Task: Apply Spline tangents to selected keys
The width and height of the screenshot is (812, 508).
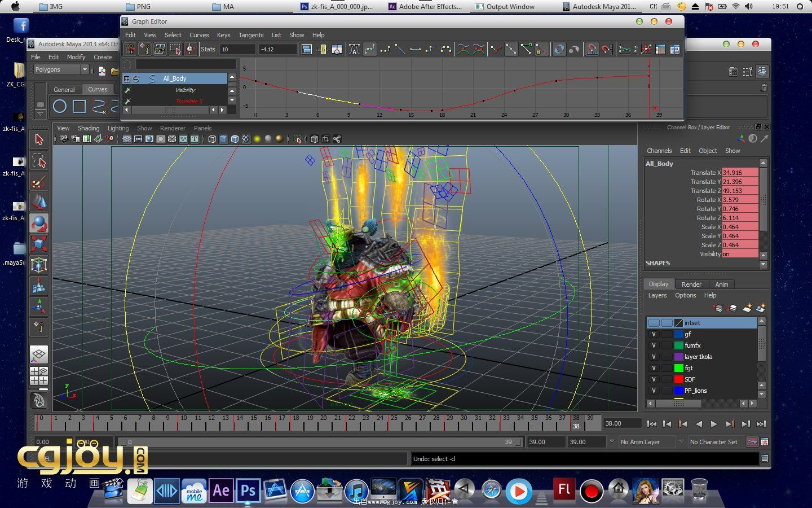Action: [370, 49]
